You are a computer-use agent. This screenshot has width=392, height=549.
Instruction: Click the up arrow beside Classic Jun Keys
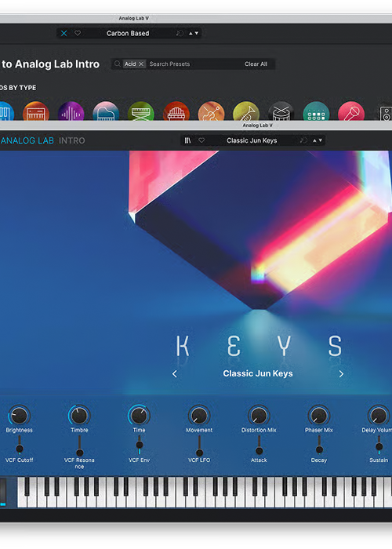314,140
